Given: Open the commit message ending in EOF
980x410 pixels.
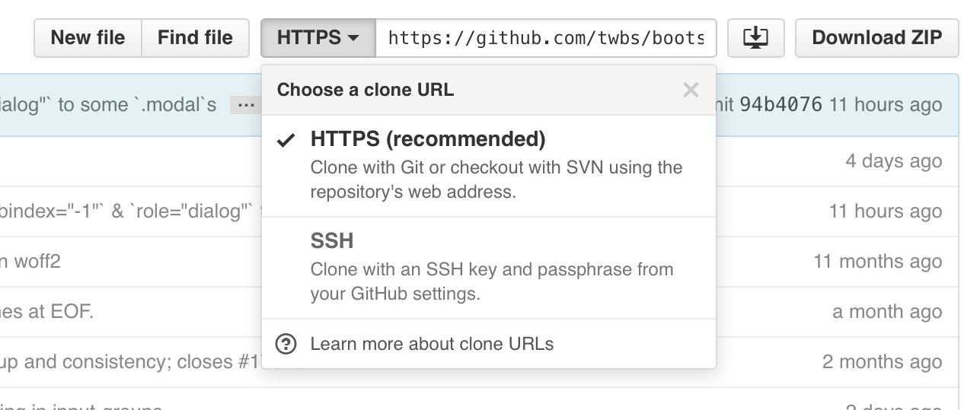Looking at the screenshot, I should coord(46,312).
